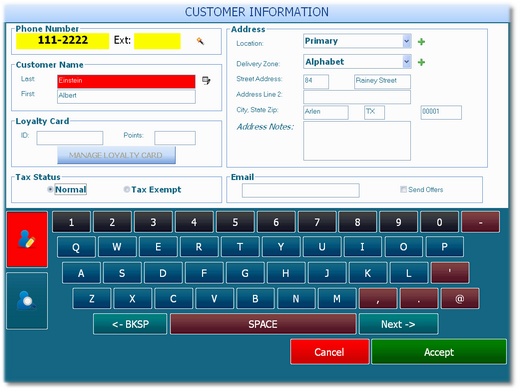The image size is (520, 392).
Task: Click the Last name field containing Einstein
Action: pos(126,81)
